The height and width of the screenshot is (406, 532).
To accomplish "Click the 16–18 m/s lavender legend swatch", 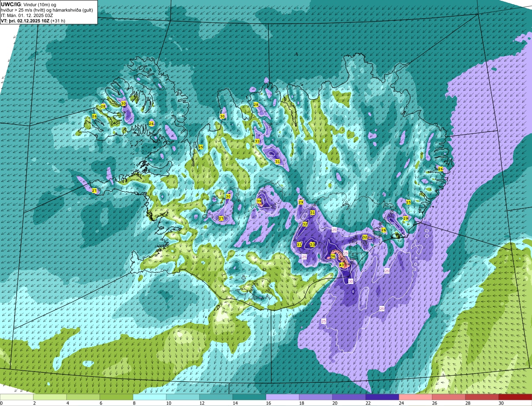I will (283, 397).
